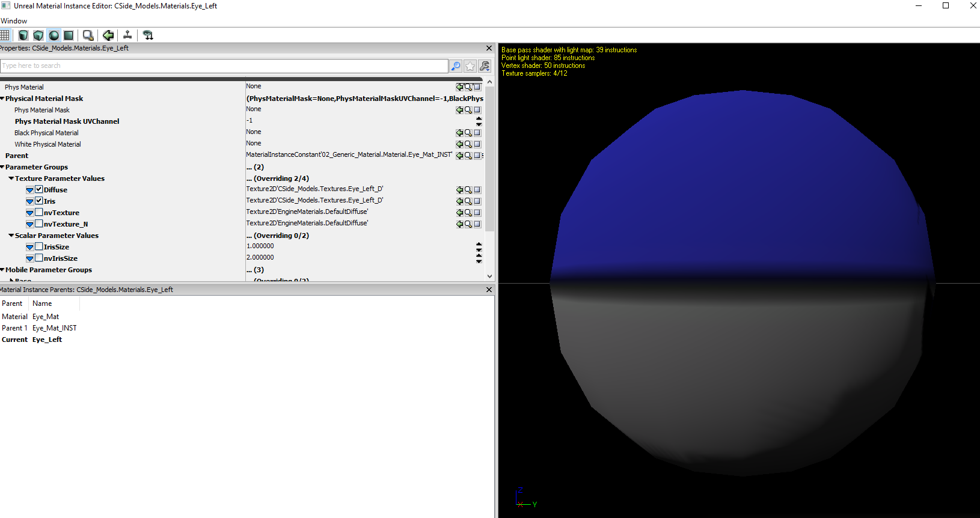Close the Material Instance Parents panel
This screenshot has width=980, height=518.
tap(489, 290)
